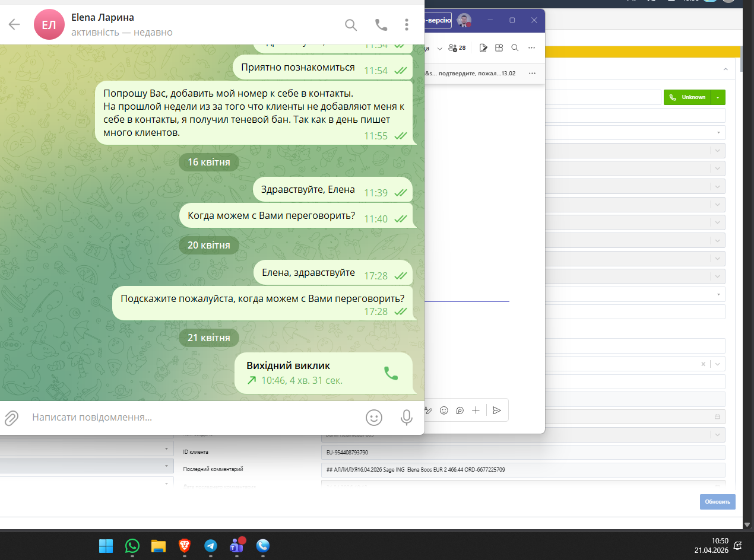Viewport: 754px width, 560px height.
Task: Open Teams emoji smiley in compose bar
Action: pyautogui.click(x=443, y=410)
